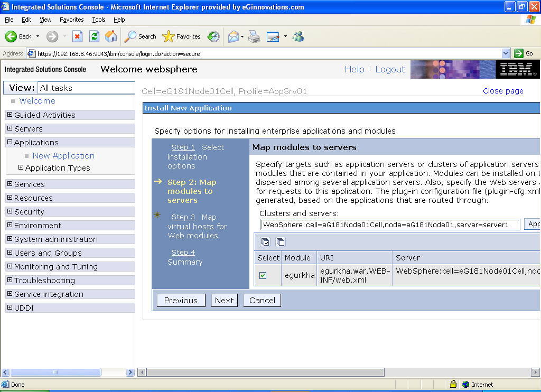The height and width of the screenshot is (392, 541).
Task: Click the Print icon
Action: pos(254,36)
